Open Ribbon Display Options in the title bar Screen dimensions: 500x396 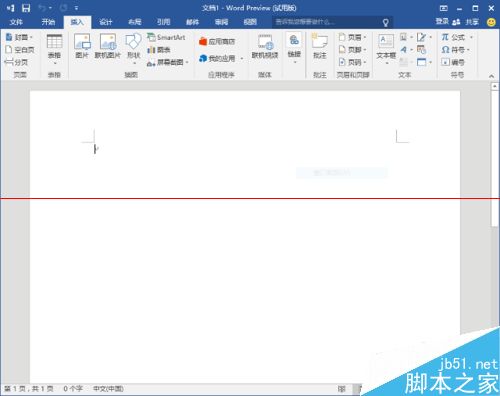coord(444,8)
